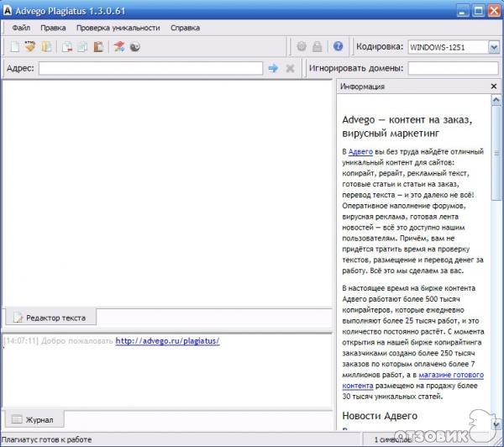Open the Правка menu

click(53, 28)
